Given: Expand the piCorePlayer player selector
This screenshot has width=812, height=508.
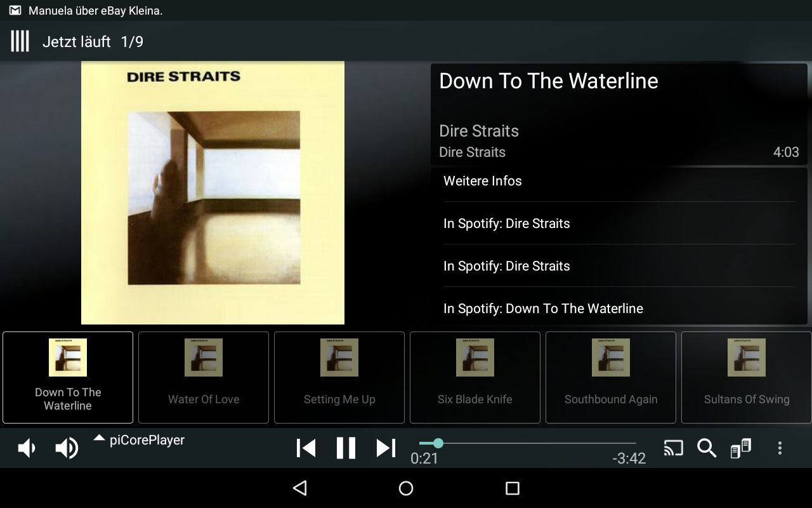Looking at the screenshot, I should coord(140,440).
